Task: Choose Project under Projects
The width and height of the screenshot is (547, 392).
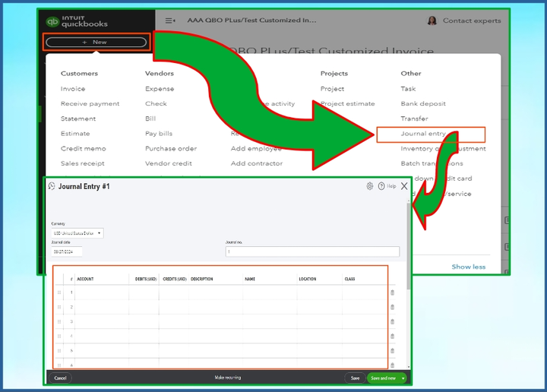Action: [332, 89]
